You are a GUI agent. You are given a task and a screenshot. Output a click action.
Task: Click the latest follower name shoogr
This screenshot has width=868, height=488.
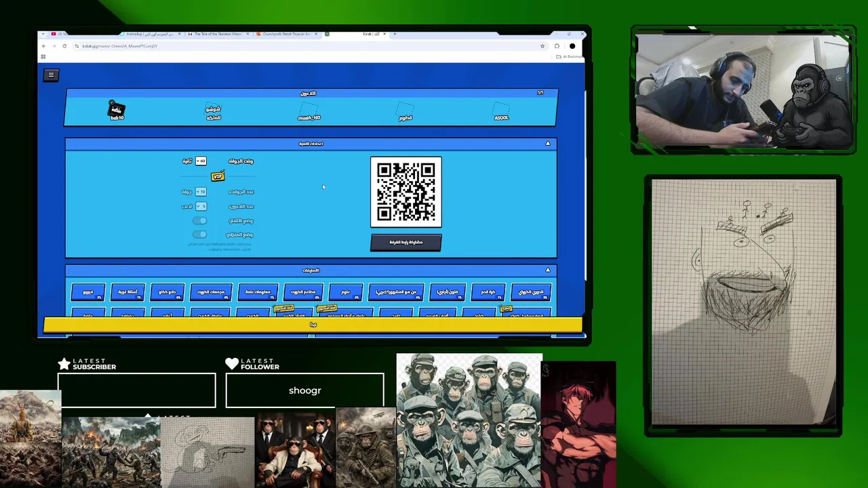point(304,390)
